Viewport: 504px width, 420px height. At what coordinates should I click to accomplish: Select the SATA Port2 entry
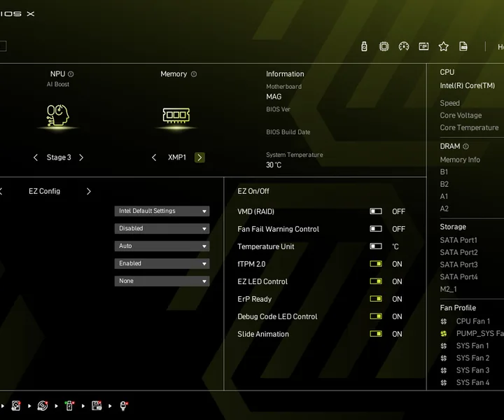[x=458, y=252]
